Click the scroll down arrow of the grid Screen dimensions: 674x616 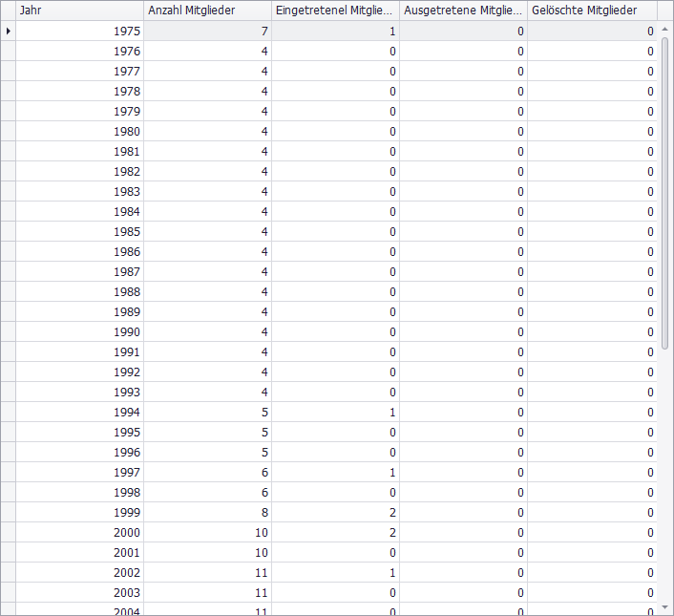[664, 606]
